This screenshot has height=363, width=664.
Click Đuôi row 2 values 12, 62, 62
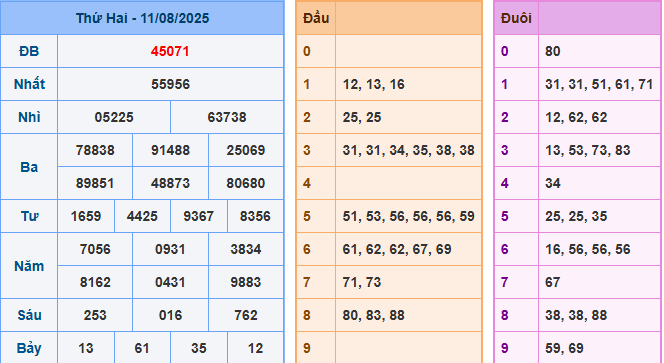(x=576, y=117)
